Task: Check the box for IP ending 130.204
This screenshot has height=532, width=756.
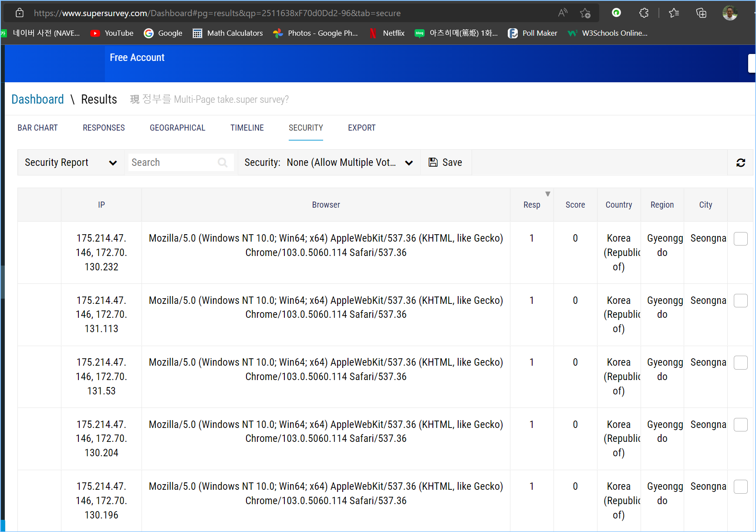Action: pyautogui.click(x=740, y=425)
